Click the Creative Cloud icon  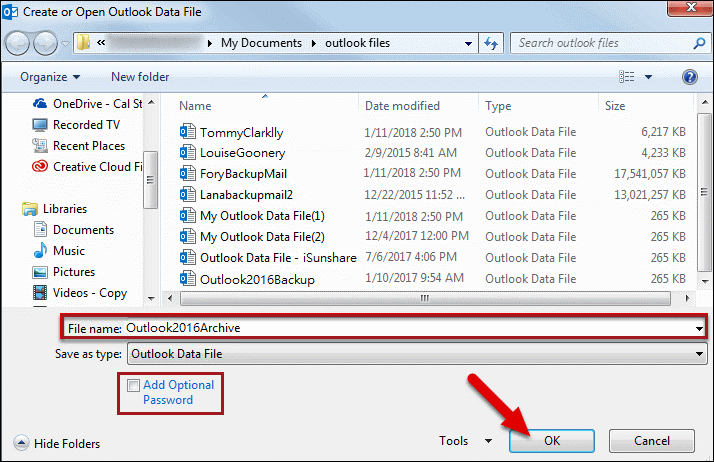pyautogui.click(x=40, y=167)
